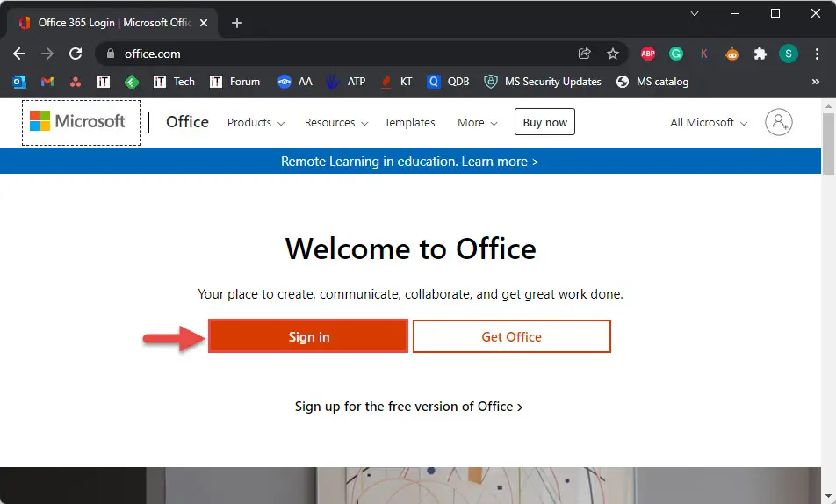Image resolution: width=836 pixels, height=504 pixels.
Task: Bookmark this page with the star icon
Action: pyautogui.click(x=613, y=54)
